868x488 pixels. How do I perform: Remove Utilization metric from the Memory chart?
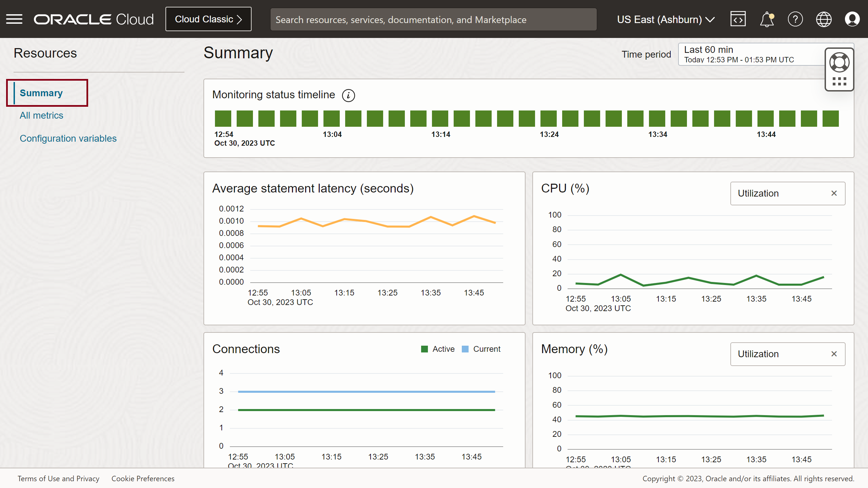[x=834, y=354]
